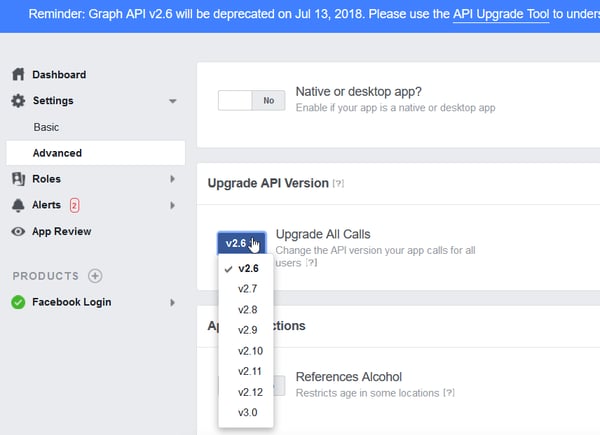Click the v2.6 API version dropdown button
This screenshot has width=600, height=435.
[x=241, y=243]
